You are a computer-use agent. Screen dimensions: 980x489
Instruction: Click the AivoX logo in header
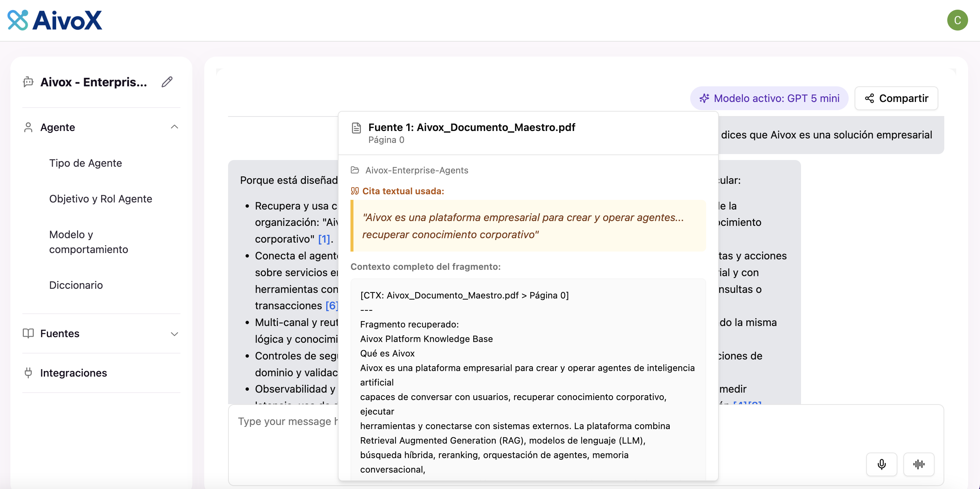[55, 20]
